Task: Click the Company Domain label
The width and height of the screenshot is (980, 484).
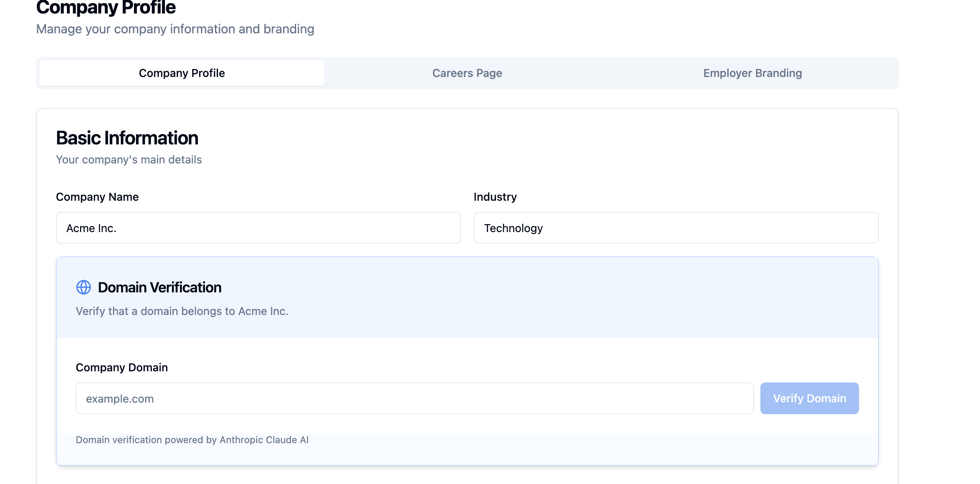Action: (122, 367)
